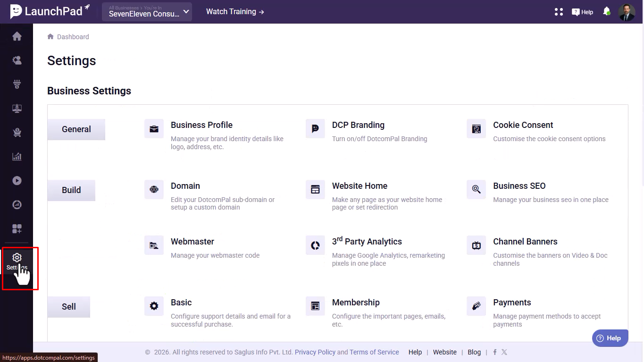This screenshot has width=644, height=362.
Task: Open the user profile avatar menu
Action: [627, 12]
